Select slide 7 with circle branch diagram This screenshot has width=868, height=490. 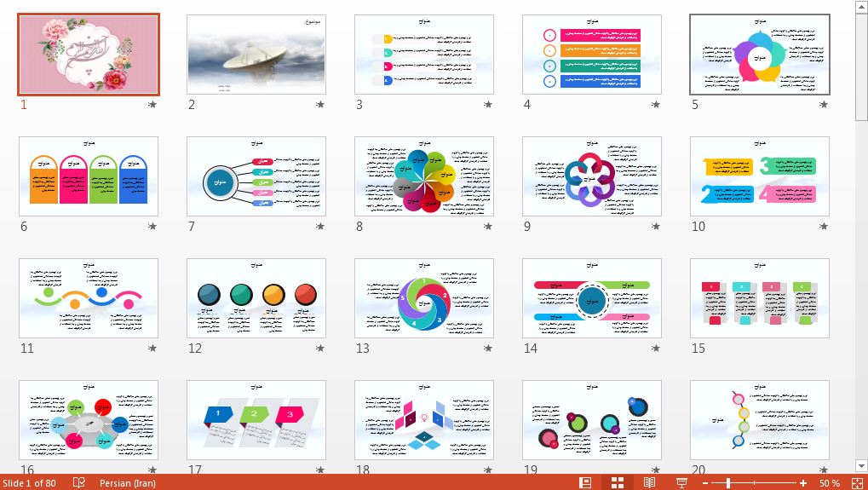(256, 176)
